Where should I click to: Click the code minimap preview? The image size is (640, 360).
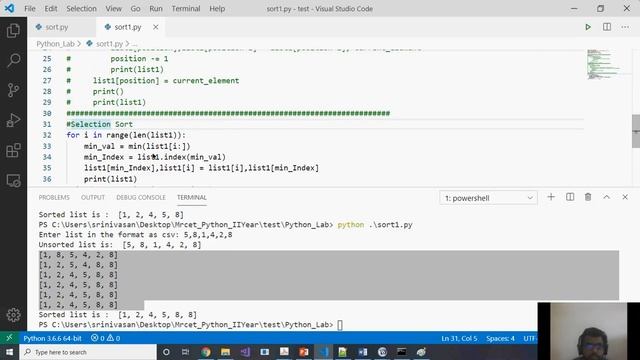pos(603,64)
